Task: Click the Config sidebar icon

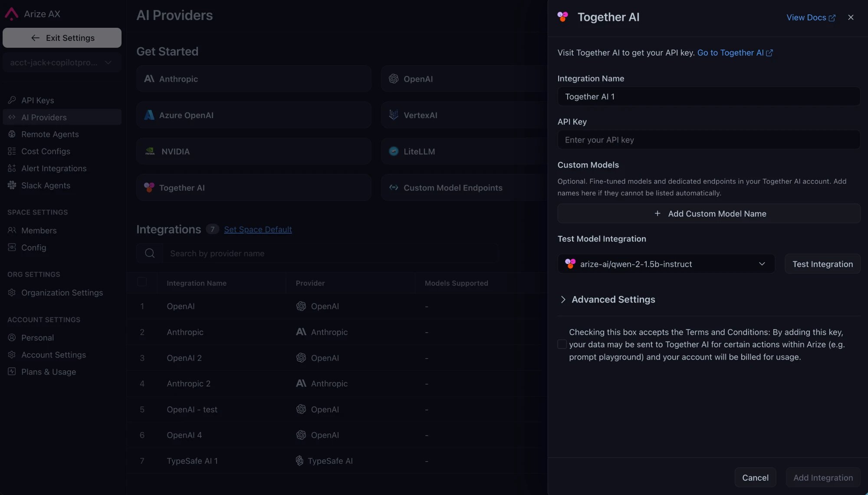Action: click(x=12, y=247)
